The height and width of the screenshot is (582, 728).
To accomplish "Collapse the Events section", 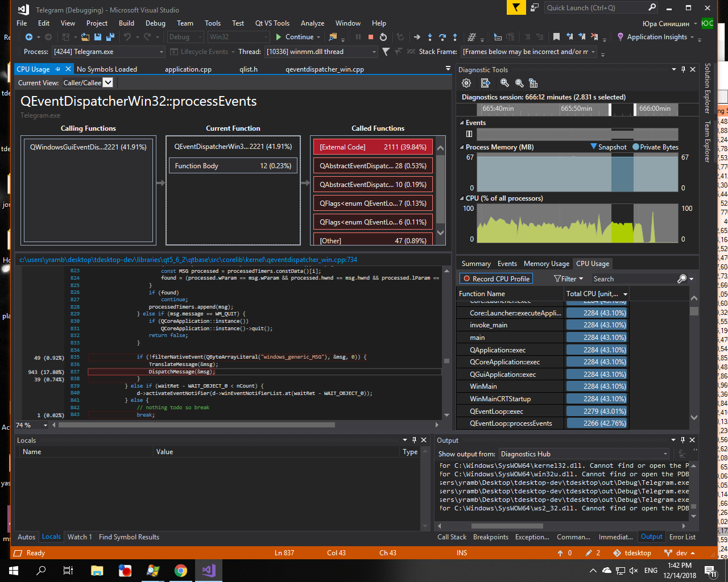I will tap(462, 123).
